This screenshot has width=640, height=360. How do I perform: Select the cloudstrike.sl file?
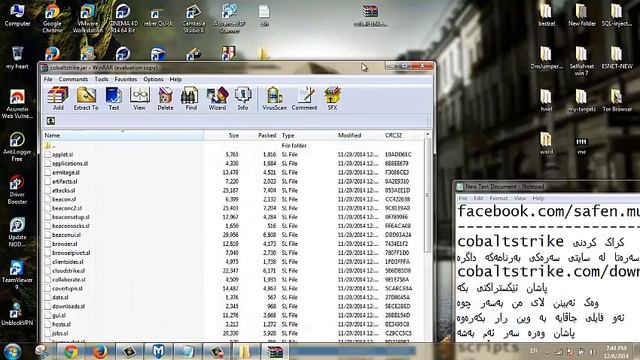(233, 271)
